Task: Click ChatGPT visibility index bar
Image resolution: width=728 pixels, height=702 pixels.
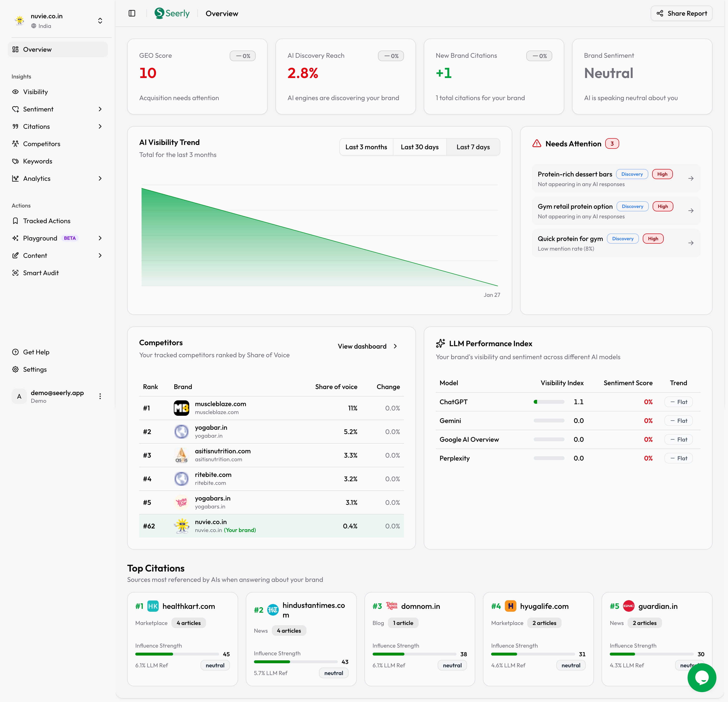Action: (549, 402)
